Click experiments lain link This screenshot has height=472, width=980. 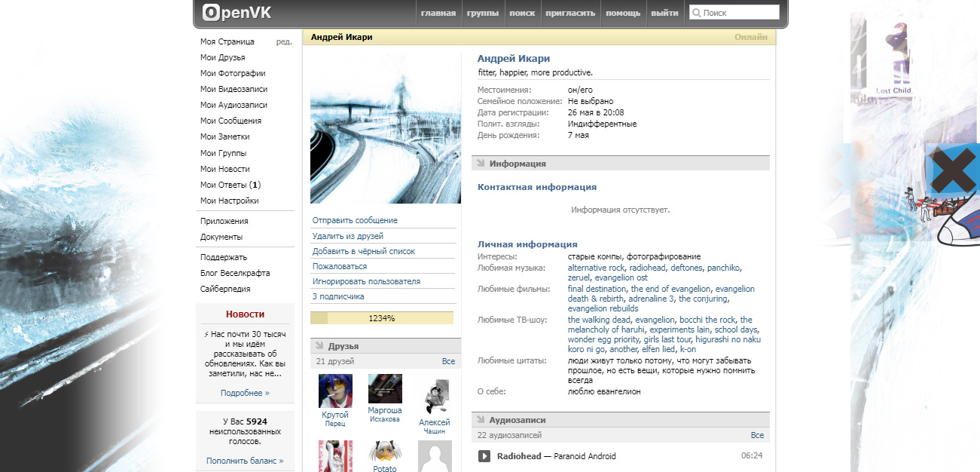pos(679,329)
